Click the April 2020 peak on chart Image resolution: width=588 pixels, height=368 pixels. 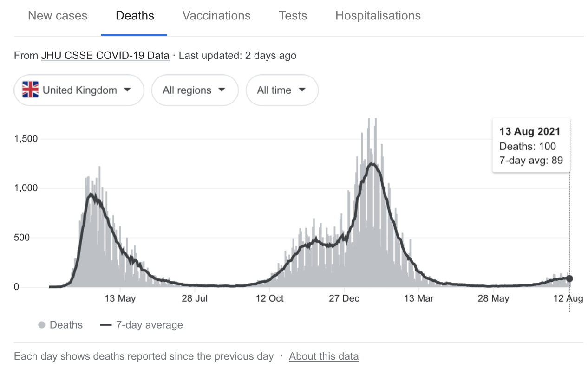[x=91, y=194]
